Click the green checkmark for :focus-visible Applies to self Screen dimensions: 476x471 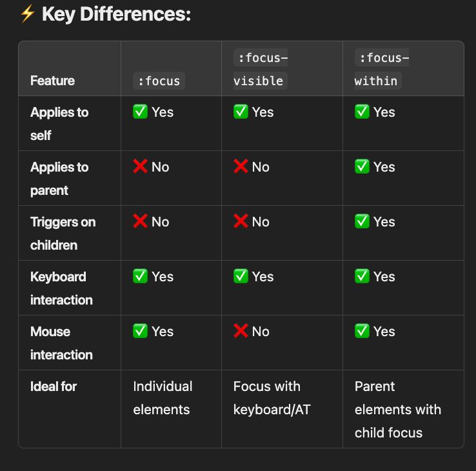(x=241, y=112)
